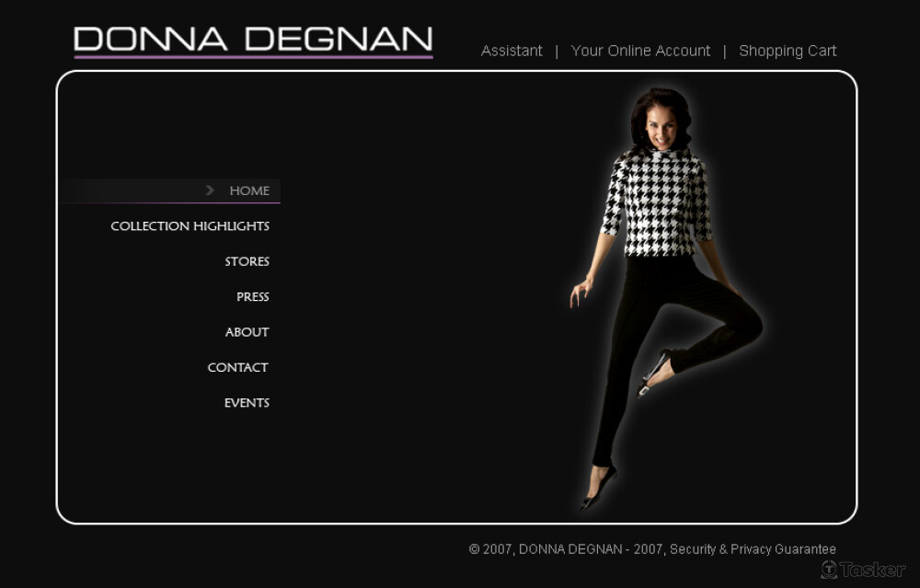Click the model's houndstooth top

[x=657, y=202]
